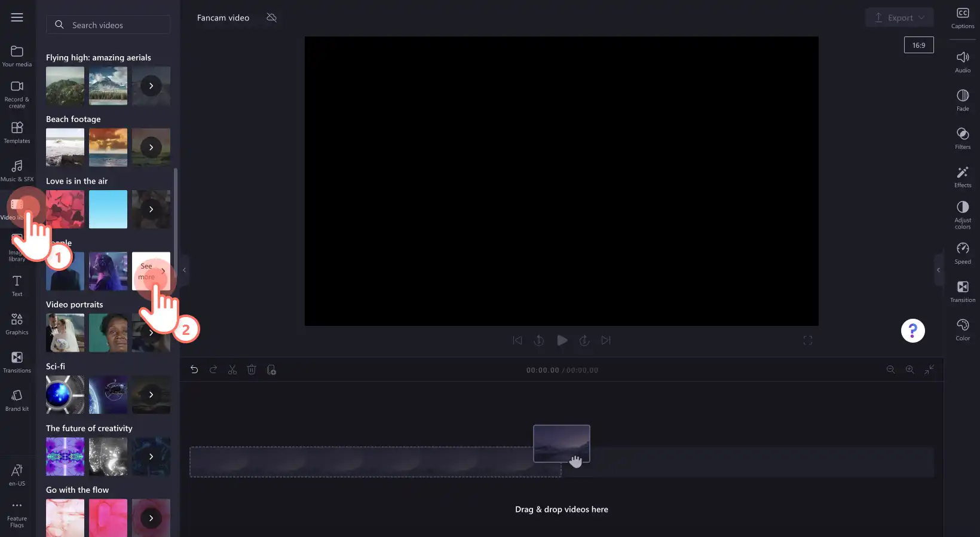Open the Templates tab
This screenshot has height=537, width=980.
coord(17,133)
